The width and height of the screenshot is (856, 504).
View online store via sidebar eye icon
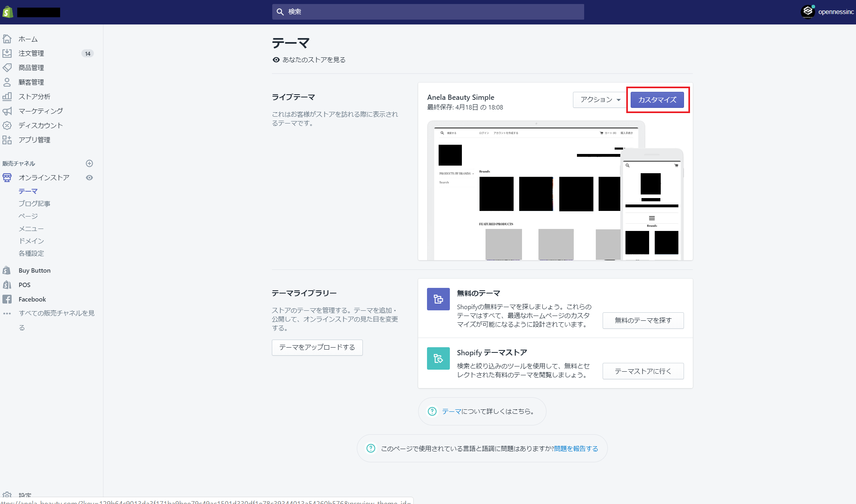[89, 178]
